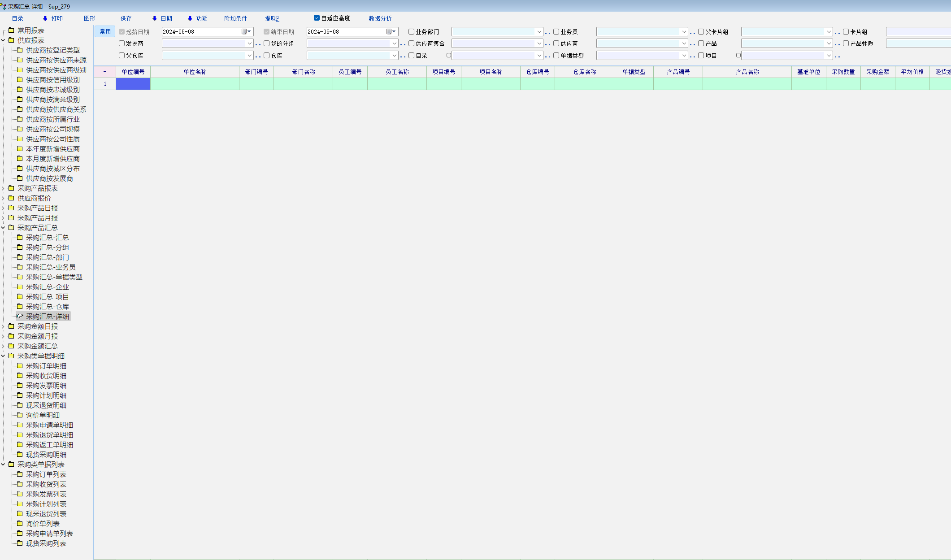This screenshot has width=951, height=560.
Task: Open the 发展商 dropdown list
Action: click(249, 43)
